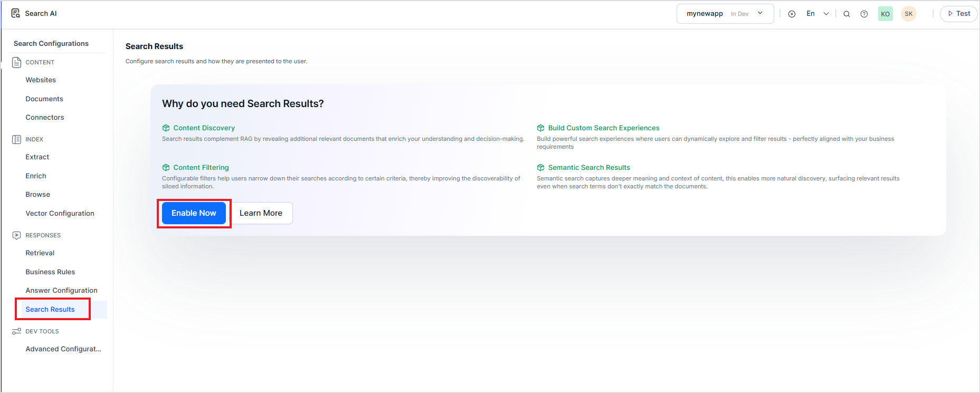980x393 pixels.
Task: Click the Dev Tools section icon
Action: point(16,331)
